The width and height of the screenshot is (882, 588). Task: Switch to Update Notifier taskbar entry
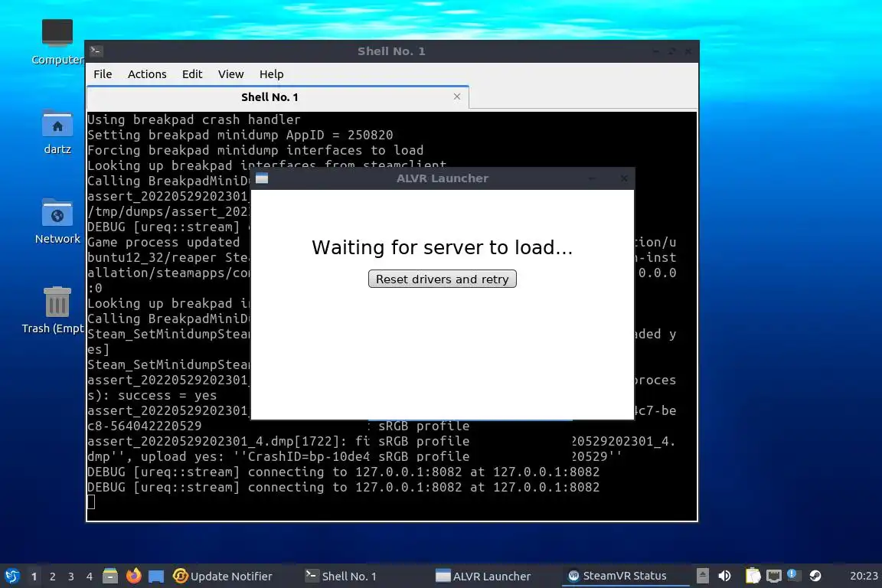coord(223,577)
